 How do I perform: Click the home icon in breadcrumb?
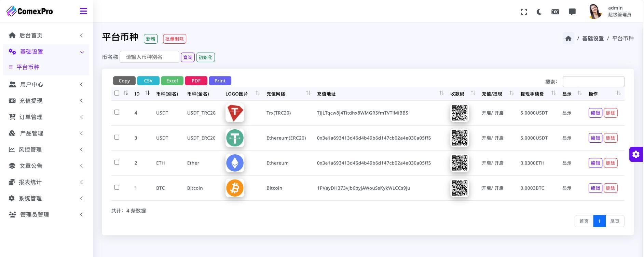[568, 39]
